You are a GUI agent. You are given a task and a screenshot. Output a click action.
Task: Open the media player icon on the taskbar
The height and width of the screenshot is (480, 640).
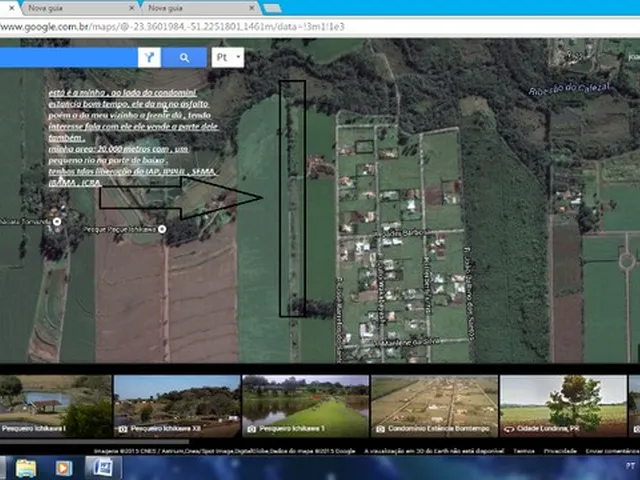[x=64, y=468]
